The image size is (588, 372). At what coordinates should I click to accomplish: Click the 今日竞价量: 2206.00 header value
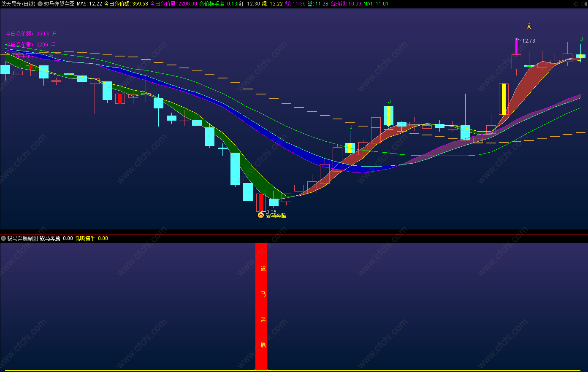click(x=173, y=4)
